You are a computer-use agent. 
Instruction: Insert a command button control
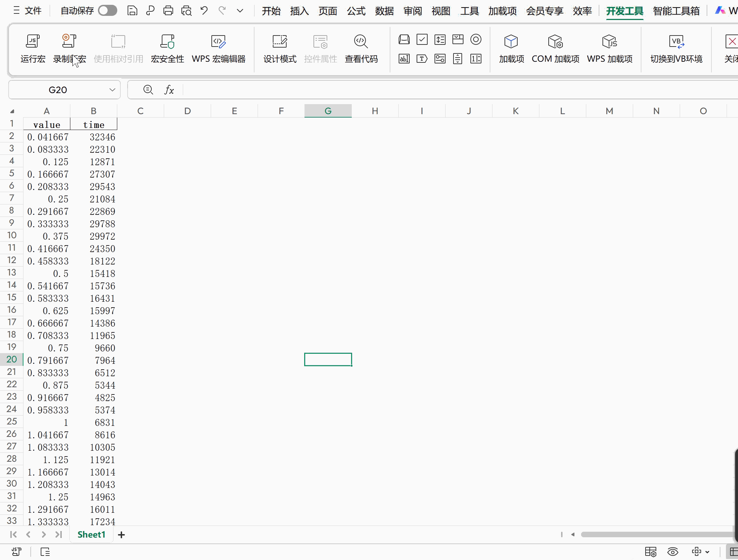[404, 40]
